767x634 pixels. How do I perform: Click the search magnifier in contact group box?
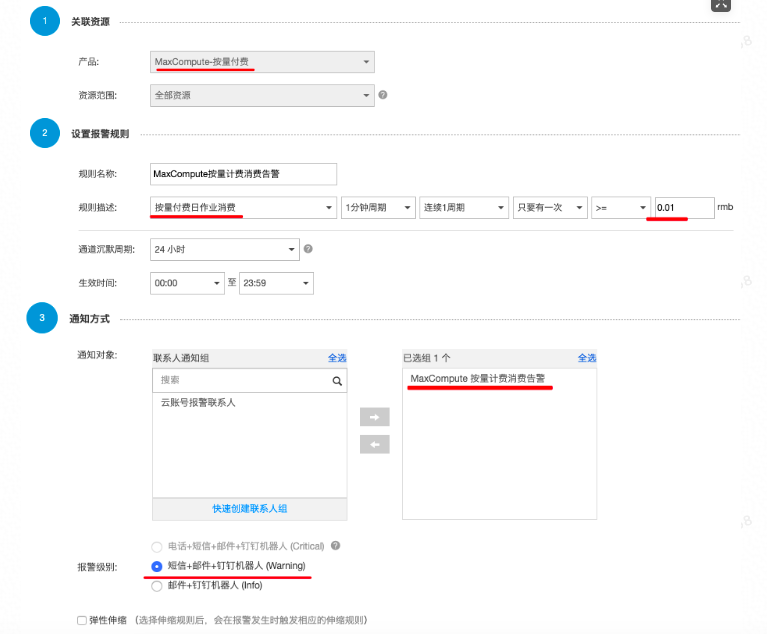pos(337,381)
